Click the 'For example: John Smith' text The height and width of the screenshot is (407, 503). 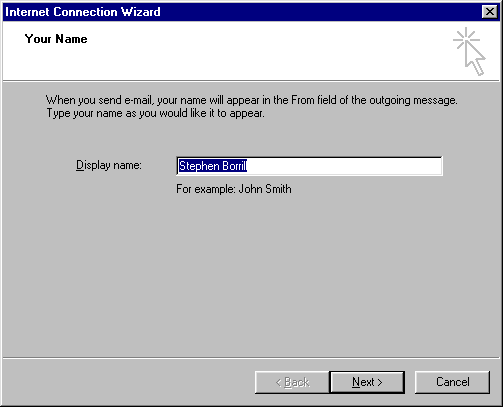click(x=234, y=189)
